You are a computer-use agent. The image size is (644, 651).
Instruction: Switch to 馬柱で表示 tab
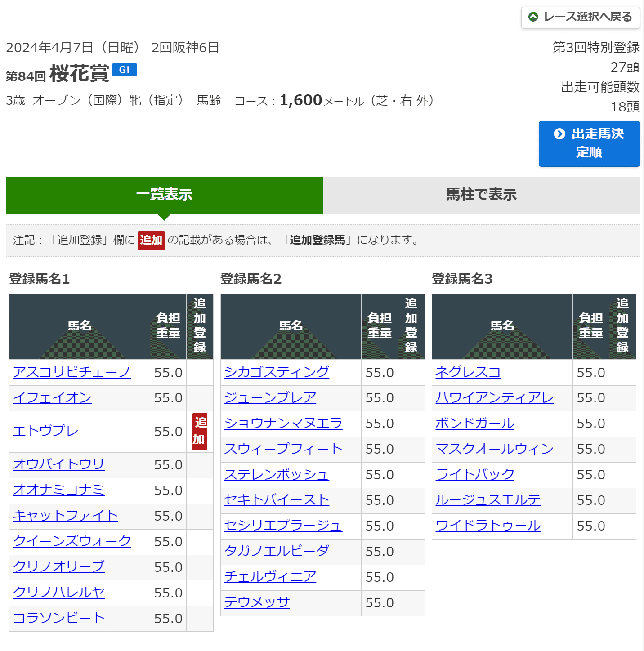coord(481,195)
